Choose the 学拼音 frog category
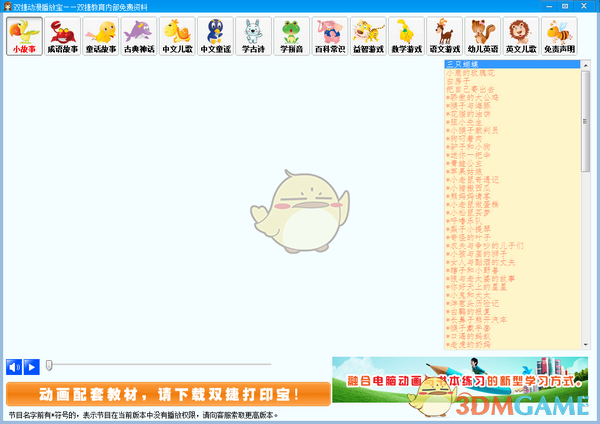This screenshot has height=424, width=600. (292, 36)
